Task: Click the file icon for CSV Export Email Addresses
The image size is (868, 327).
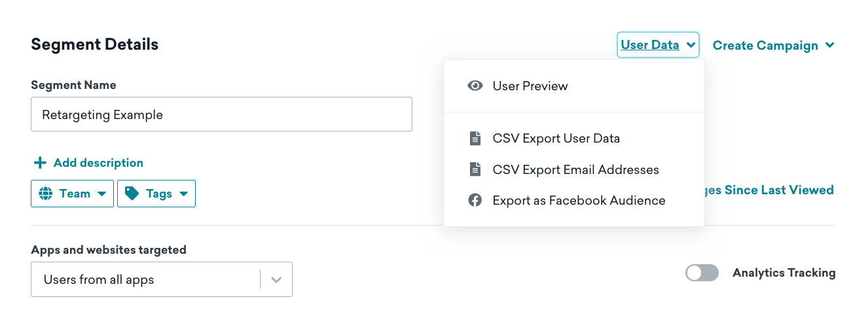Action: point(475,169)
